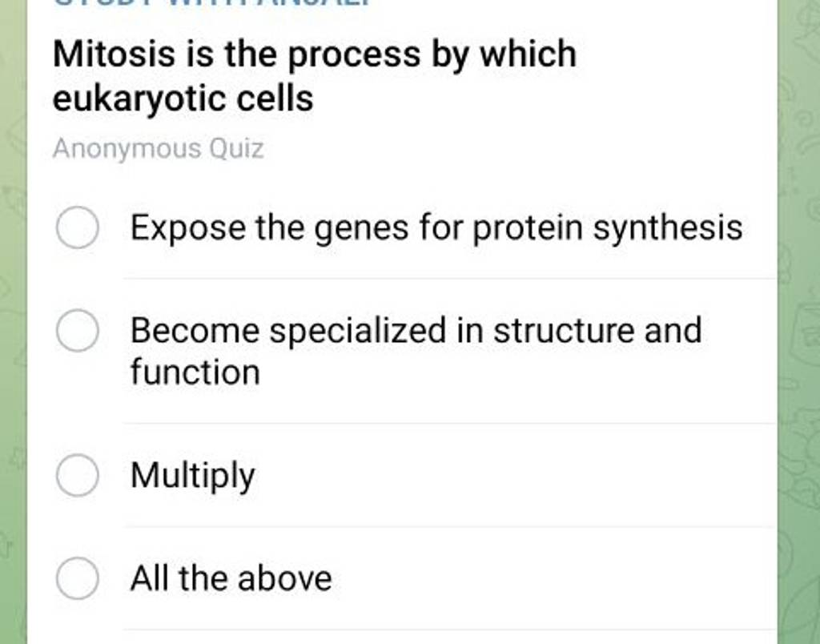Tap the word 'function' in the second option
Screen dimensions: 820x644
(195, 371)
